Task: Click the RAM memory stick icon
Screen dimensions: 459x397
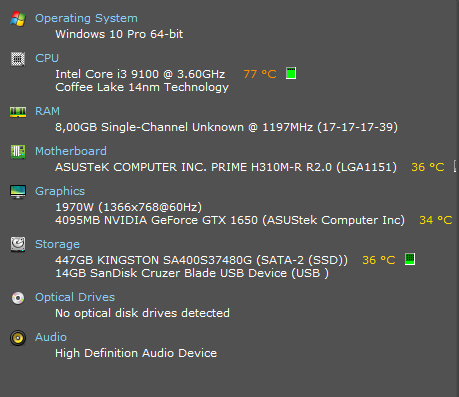Action: [18, 112]
